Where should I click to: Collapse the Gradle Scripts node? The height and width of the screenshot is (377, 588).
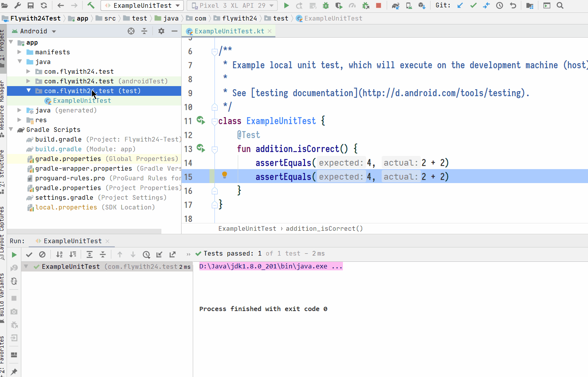(x=11, y=130)
